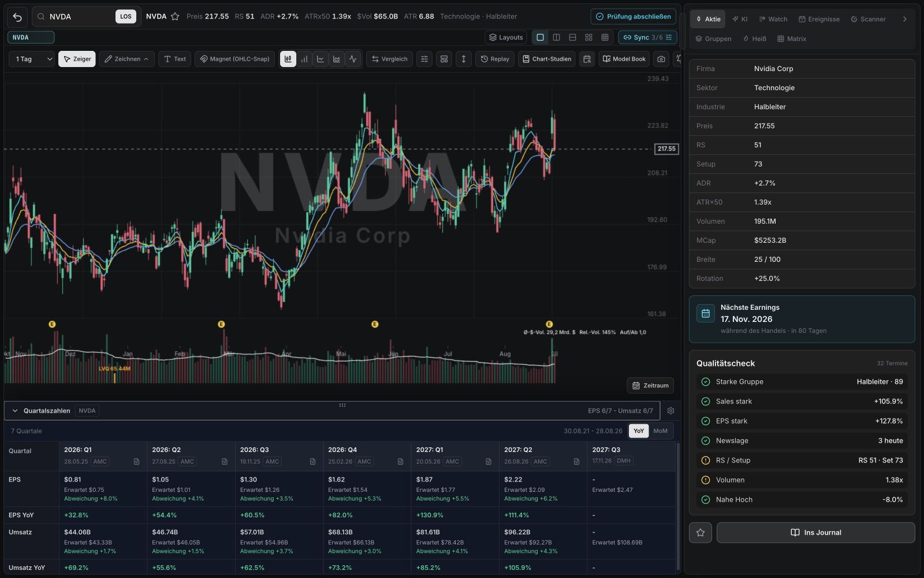Click the Prüfung abschließen button
This screenshot has width=924, height=578.
click(633, 17)
